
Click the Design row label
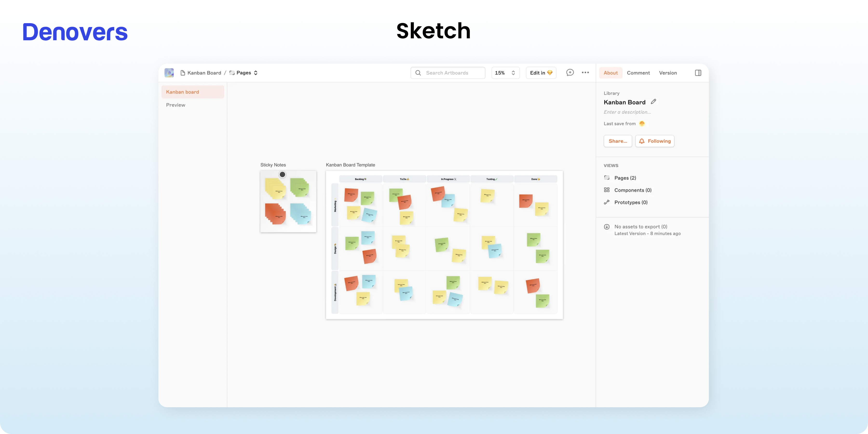pyautogui.click(x=335, y=248)
